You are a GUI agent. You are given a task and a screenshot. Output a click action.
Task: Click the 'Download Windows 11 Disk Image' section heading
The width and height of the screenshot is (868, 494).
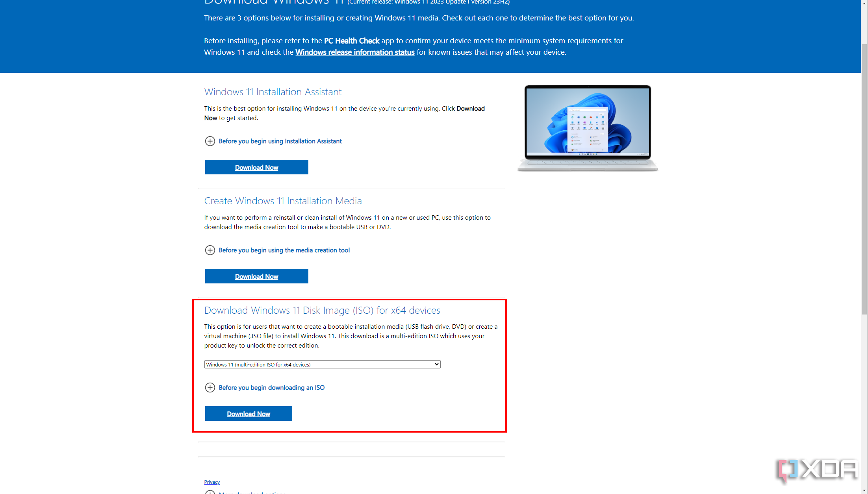click(x=322, y=310)
